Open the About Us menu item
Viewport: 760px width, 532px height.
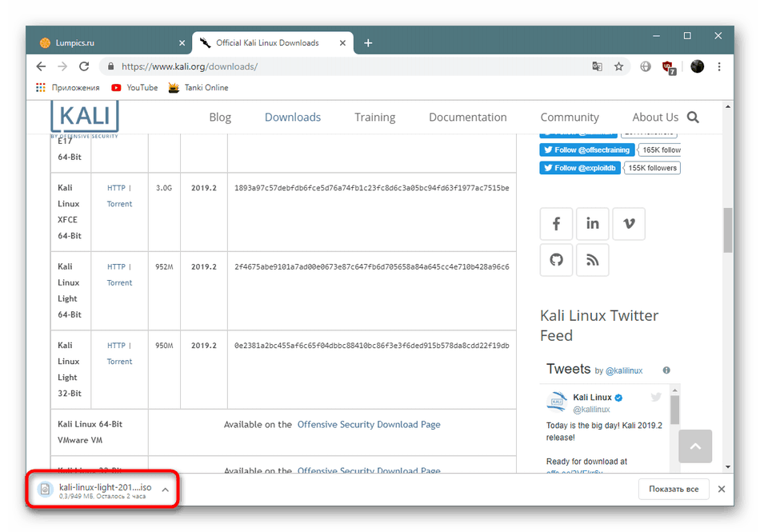pyautogui.click(x=655, y=118)
